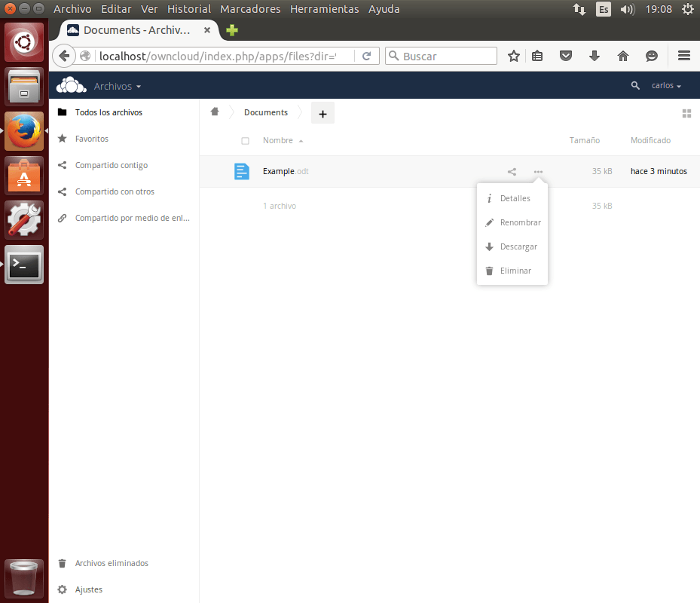Open the Trash launcher icon
The width and height of the screenshot is (700, 603).
(24, 579)
